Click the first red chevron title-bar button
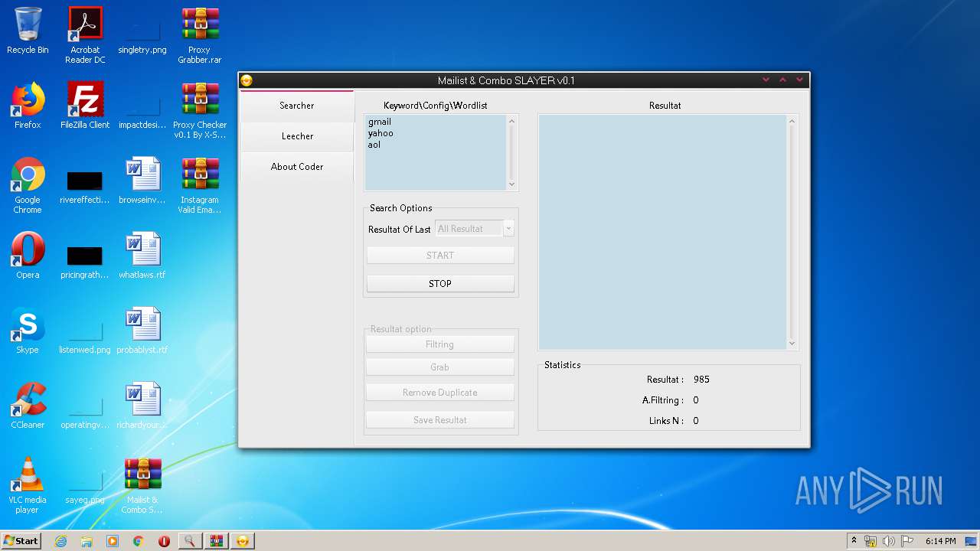Image resolution: width=980 pixels, height=551 pixels. [766, 80]
